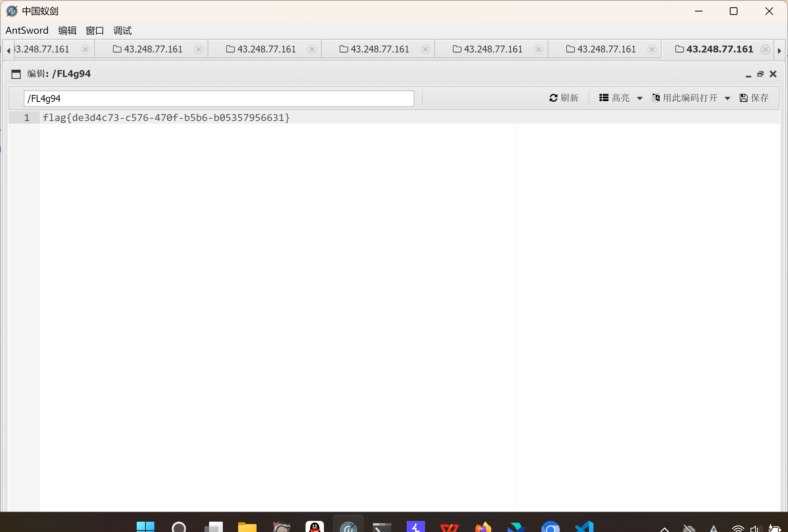Click into the /FL4g94 path field
Viewport: 788px width, 532px height.
click(218, 98)
